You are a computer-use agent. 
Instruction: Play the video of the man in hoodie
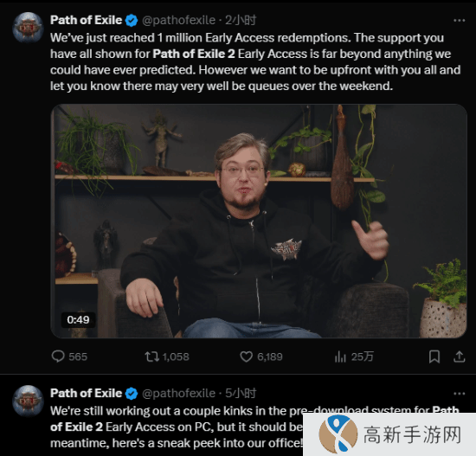pos(259,221)
